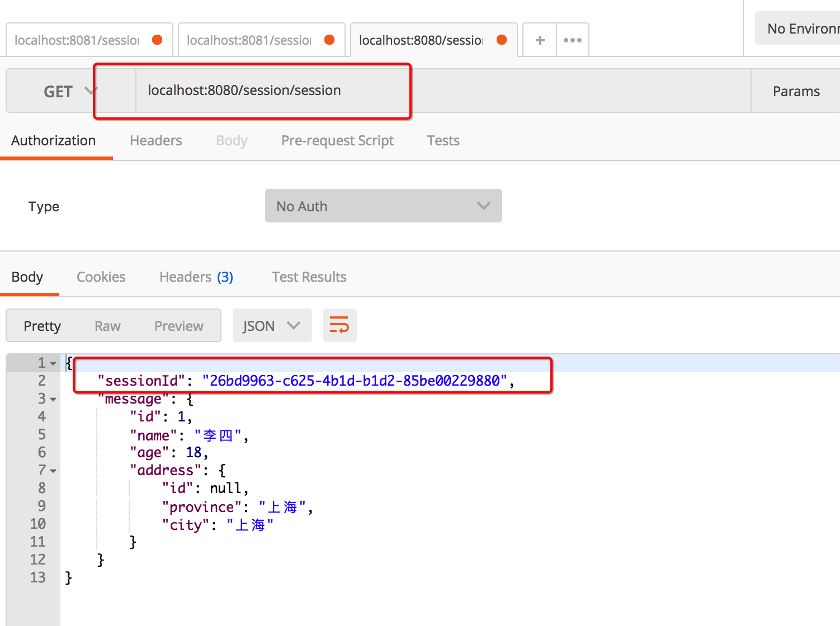Open the tab options ellipsis menu
The image size is (840, 626).
tap(572, 40)
